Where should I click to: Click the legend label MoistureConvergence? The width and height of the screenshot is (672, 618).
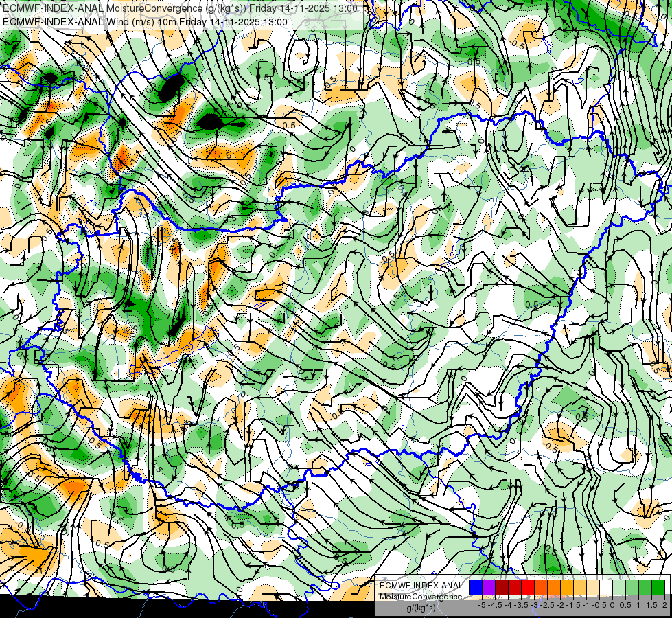point(421,597)
